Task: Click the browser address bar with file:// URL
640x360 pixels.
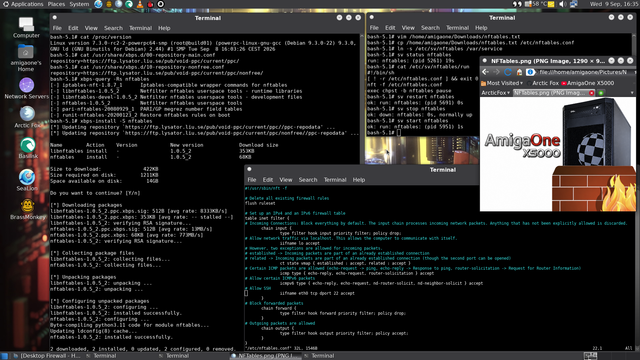Action: (x=586, y=72)
